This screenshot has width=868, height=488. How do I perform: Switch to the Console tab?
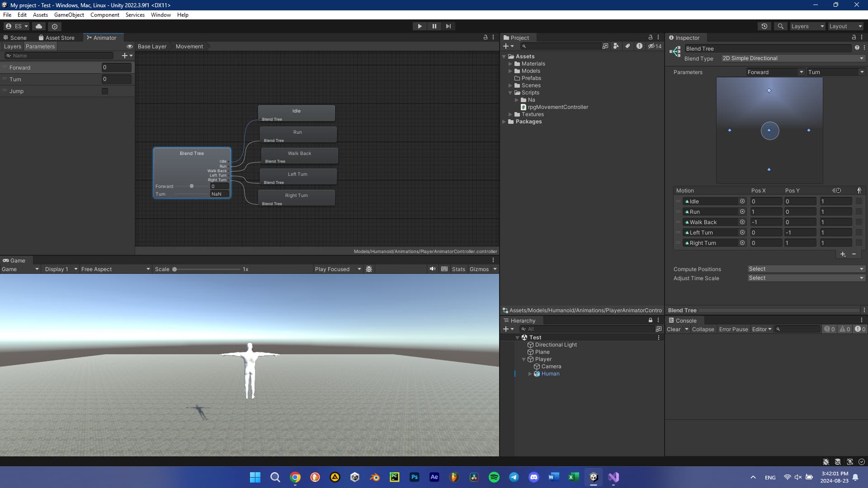[x=686, y=320]
